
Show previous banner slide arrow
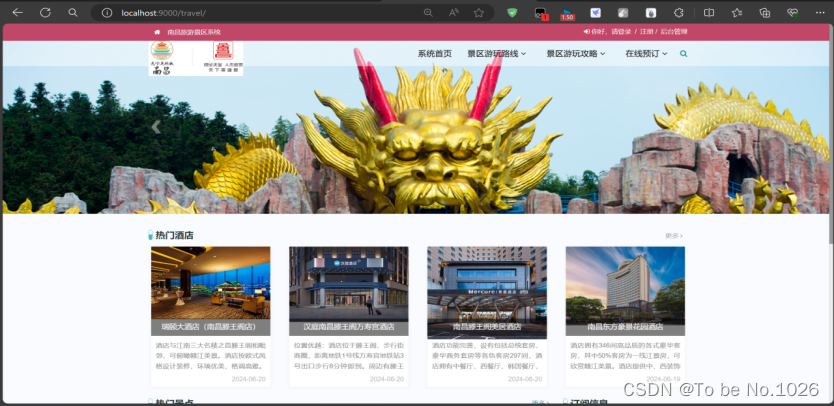coord(156,127)
